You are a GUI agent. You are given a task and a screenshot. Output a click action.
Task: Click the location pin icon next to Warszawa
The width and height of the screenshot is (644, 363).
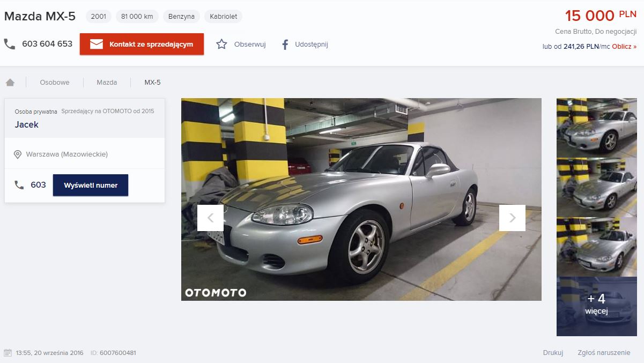pyautogui.click(x=18, y=154)
